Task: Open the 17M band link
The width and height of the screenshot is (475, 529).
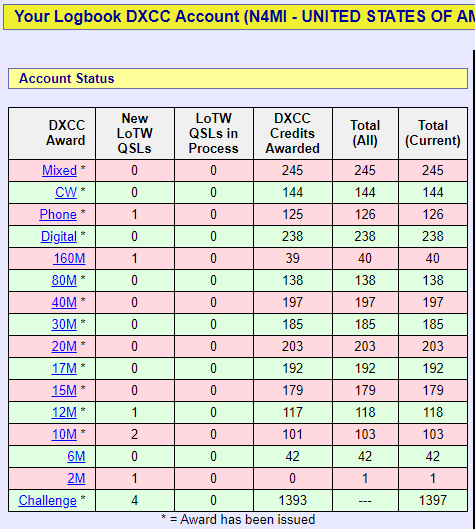Action: 64,368
